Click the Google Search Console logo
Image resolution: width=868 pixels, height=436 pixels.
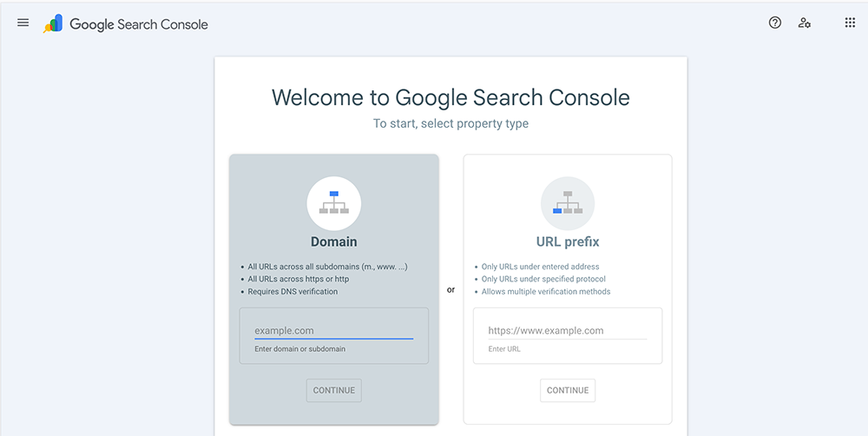(x=126, y=24)
